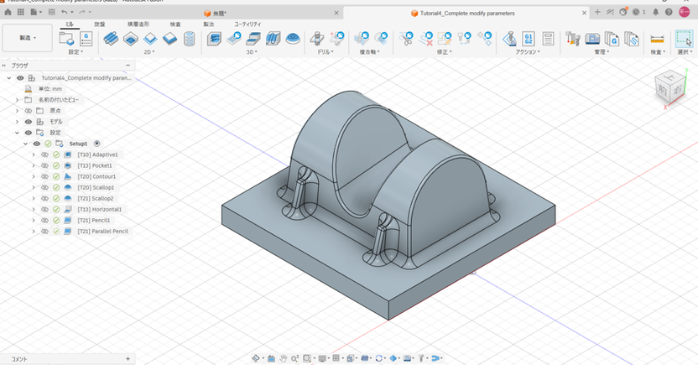Click the Post Process G1 G2 icon
The width and height of the screenshot is (698, 365).
pos(528,39)
